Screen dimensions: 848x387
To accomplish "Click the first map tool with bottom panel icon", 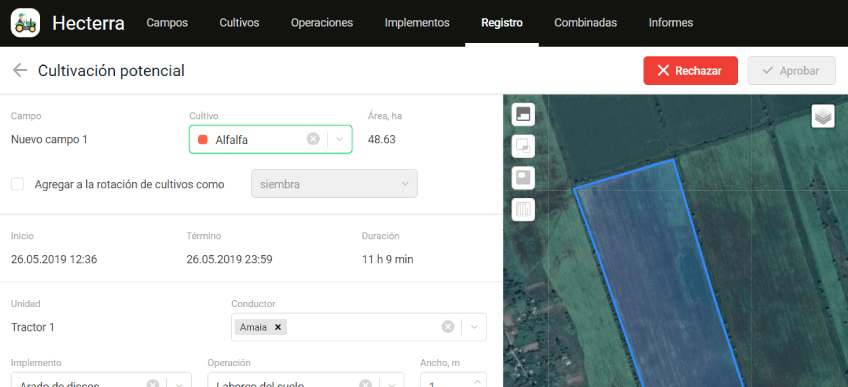I will click(x=523, y=115).
